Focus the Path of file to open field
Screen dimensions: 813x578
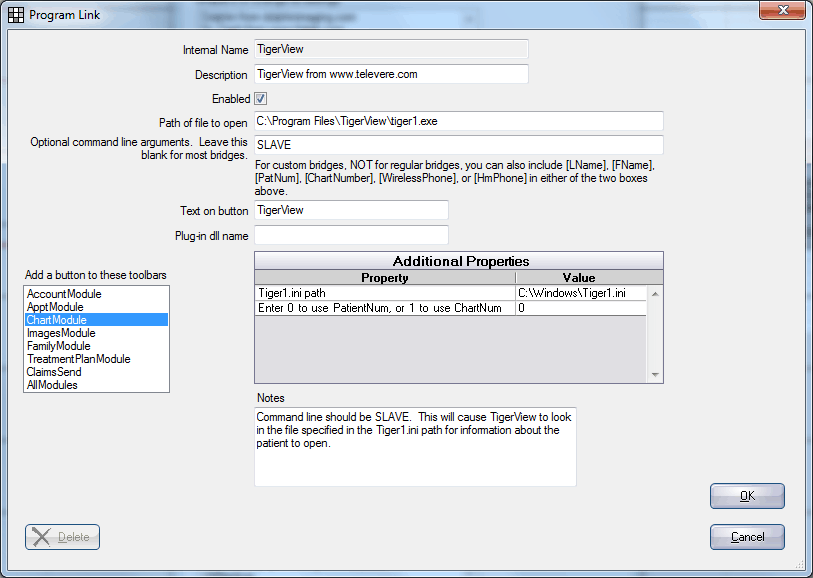459,121
